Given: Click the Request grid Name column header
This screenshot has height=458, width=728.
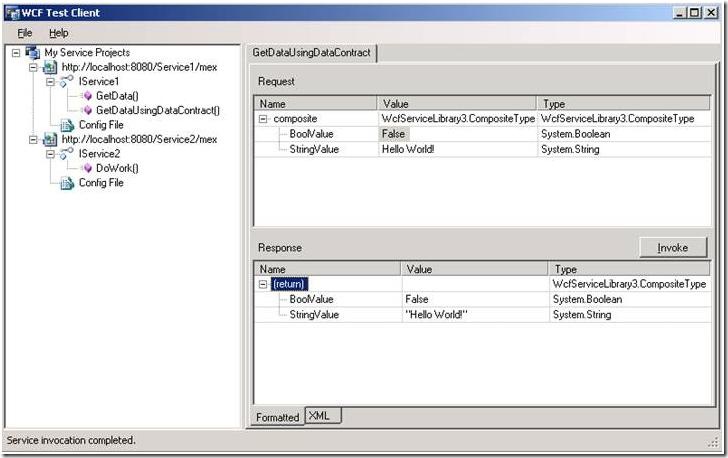Looking at the screenshot, I should click(x=315, y=104).
